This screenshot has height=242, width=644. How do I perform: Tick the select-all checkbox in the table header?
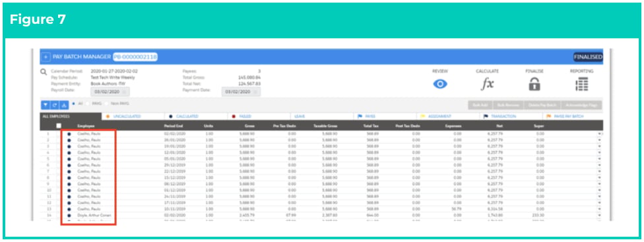pos(59,126)
